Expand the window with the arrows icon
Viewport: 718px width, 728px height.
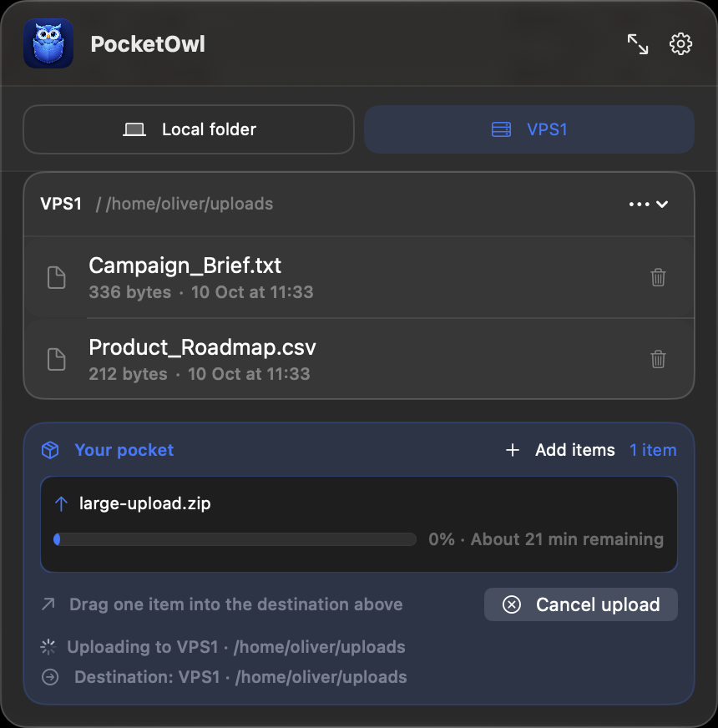(638, 44)
